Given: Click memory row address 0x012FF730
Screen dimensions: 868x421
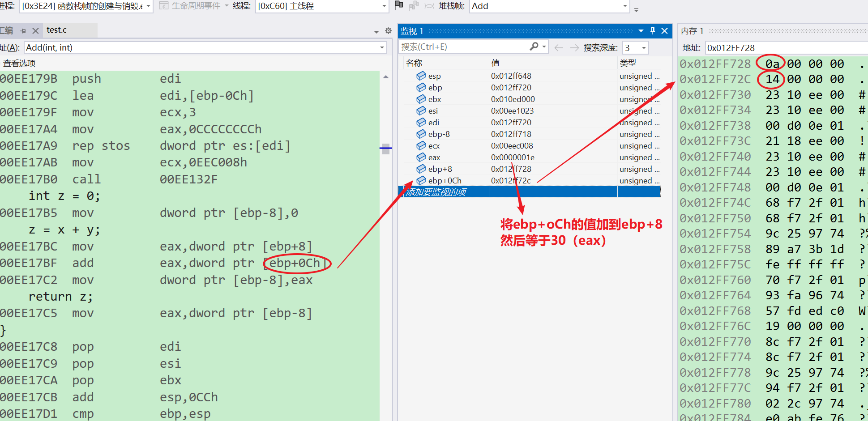Looking at the screenshot, I should coord(715,95).
